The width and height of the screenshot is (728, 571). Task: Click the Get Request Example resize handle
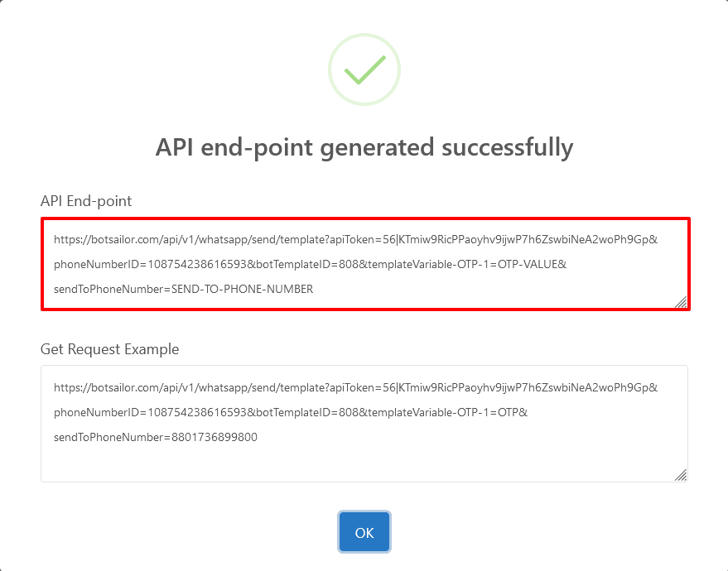click(680, 475)
